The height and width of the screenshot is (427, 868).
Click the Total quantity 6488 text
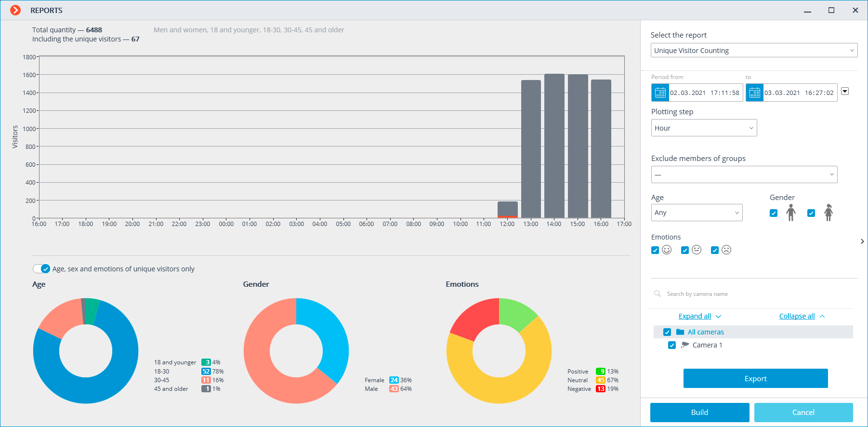click(x=67, y=30)
